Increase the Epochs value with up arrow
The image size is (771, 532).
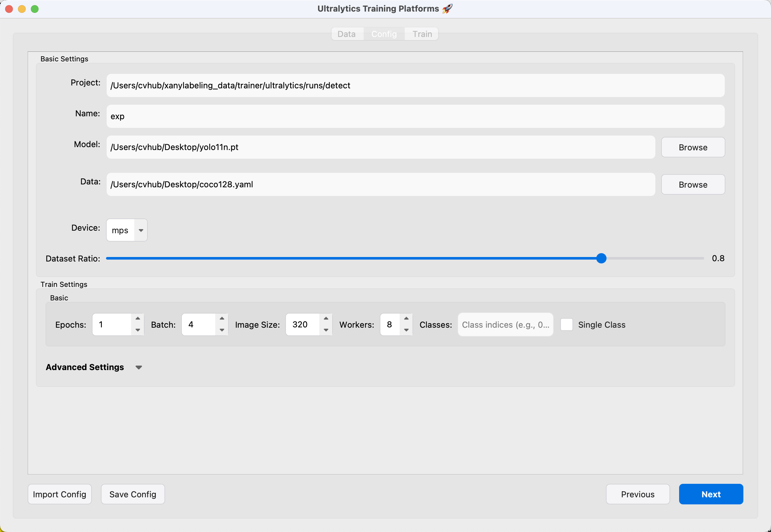[x=138, y=319]
